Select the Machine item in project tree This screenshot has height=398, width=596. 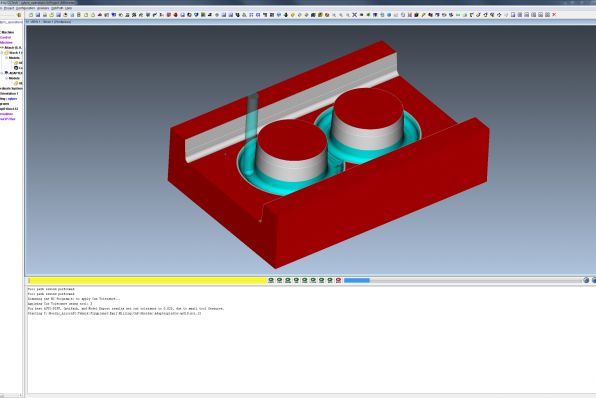(6, 42)
